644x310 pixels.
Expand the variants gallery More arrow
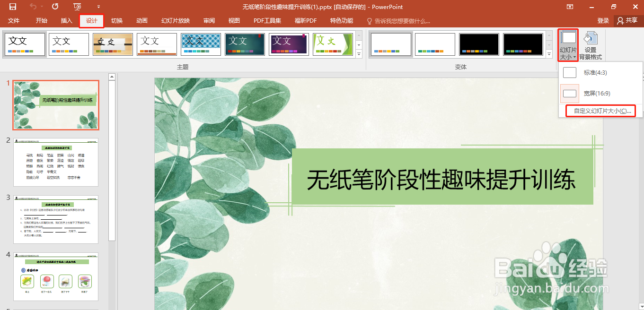coord(549,54)
